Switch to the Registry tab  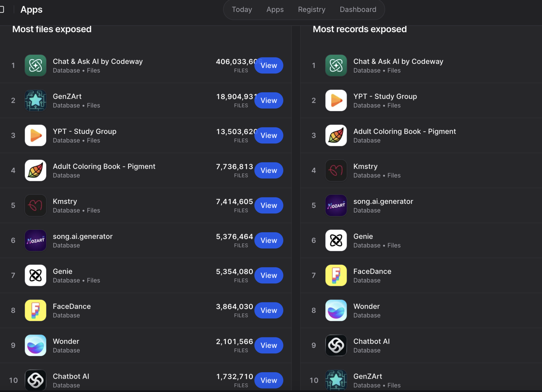coord(311,9)
